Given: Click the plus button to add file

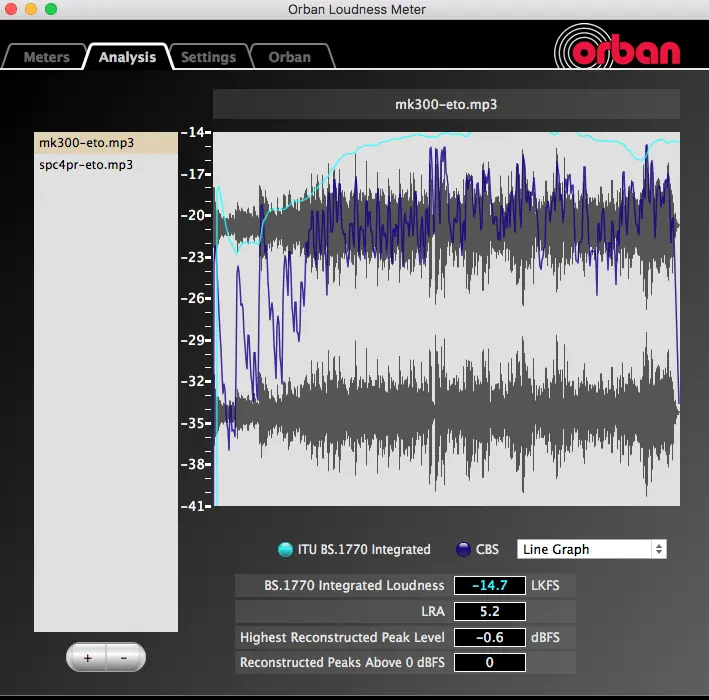Looking at the screenshot, I should point(88,658).
